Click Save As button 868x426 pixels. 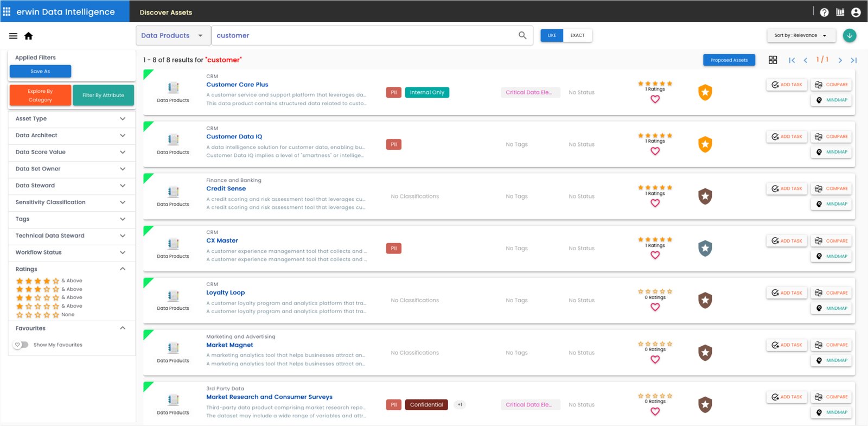click(x=40, y=71)
